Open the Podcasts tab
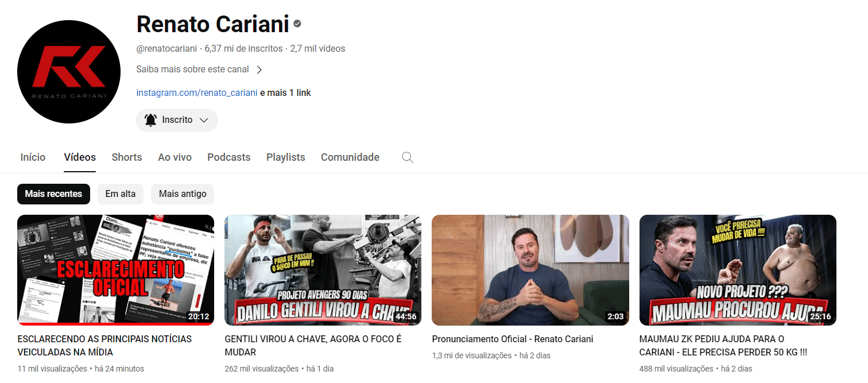The height and width of the screenshot is (383, 868). coord(228,157)
